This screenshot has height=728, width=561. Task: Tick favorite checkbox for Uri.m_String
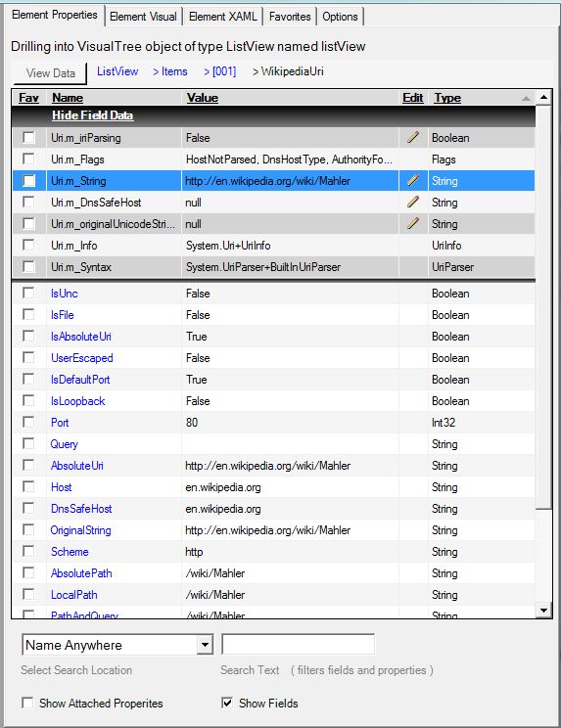28,181
